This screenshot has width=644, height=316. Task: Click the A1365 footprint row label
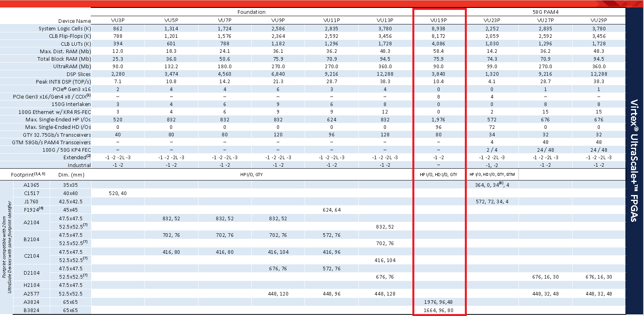[x=32, y=185]
